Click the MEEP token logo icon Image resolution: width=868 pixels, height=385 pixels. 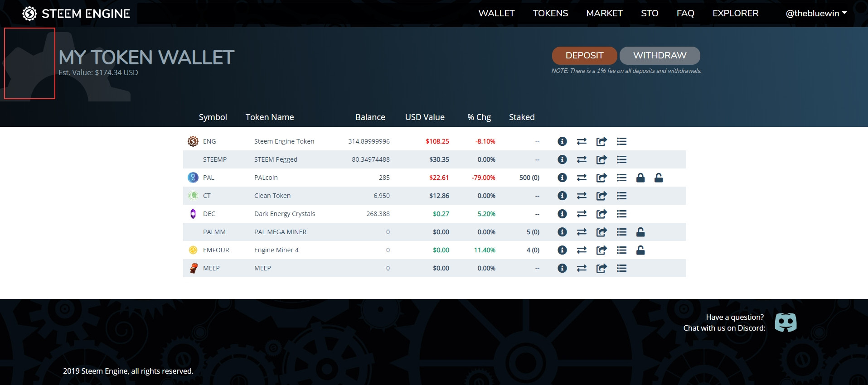(x=194, y=268)
